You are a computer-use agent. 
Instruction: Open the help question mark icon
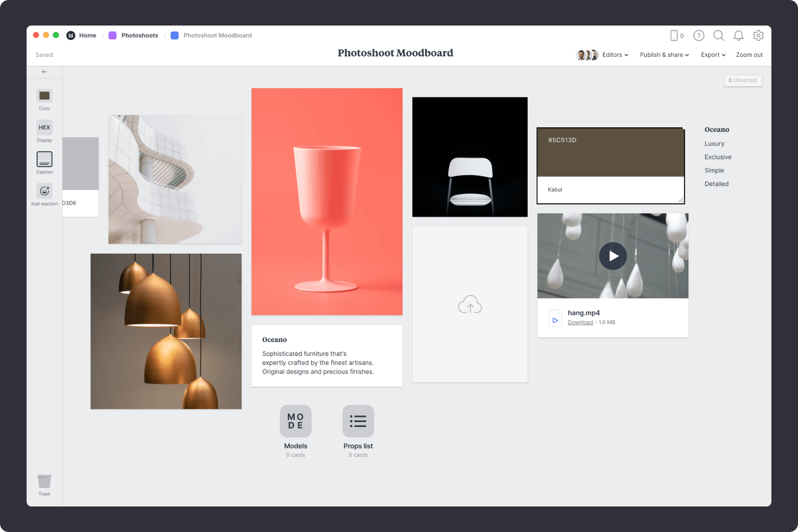coord(699,36)
